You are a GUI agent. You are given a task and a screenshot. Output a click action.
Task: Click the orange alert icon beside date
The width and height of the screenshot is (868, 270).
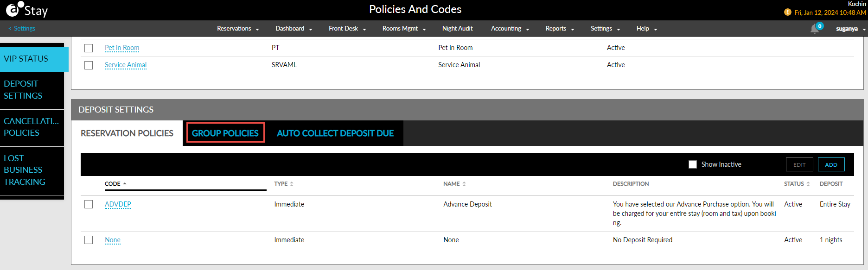(x=787, y=13)
